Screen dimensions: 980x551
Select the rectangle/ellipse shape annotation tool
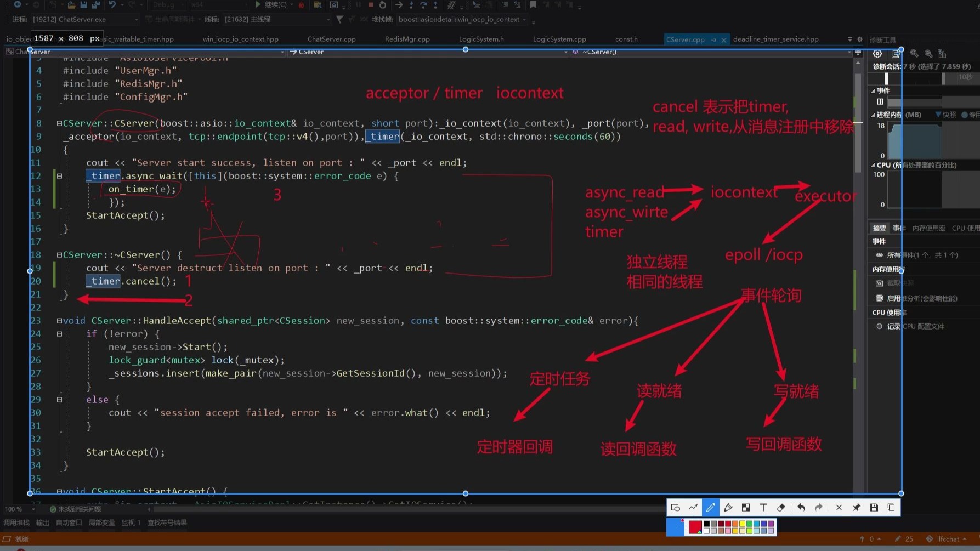(x=676, y=508)
